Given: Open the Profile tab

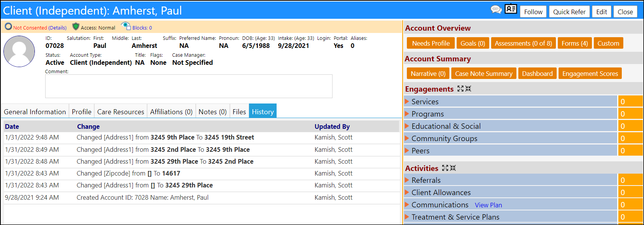Looking at the screenshot, I should coord(82,112).
